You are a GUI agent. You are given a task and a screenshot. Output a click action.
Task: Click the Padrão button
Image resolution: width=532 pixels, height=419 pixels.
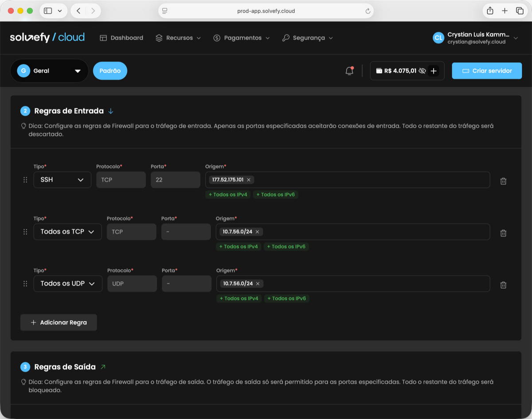click(110, 71)
